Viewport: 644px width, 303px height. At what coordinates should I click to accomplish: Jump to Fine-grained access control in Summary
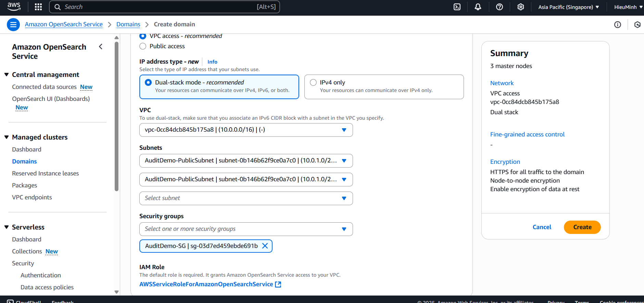pyautogui.click(x=527, y=134)
